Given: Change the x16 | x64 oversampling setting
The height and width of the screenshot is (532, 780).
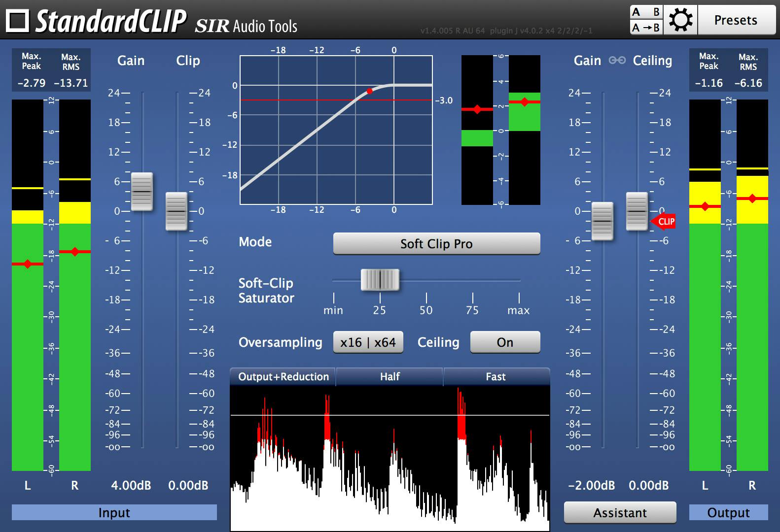Looking at the screenshot, I should point(368,342).
